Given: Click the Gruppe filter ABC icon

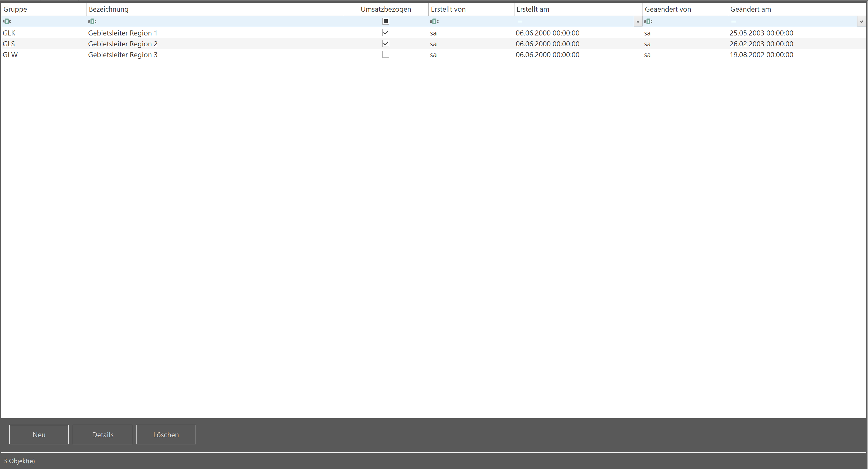Looking at the screenshot, I should pos(7,21).
